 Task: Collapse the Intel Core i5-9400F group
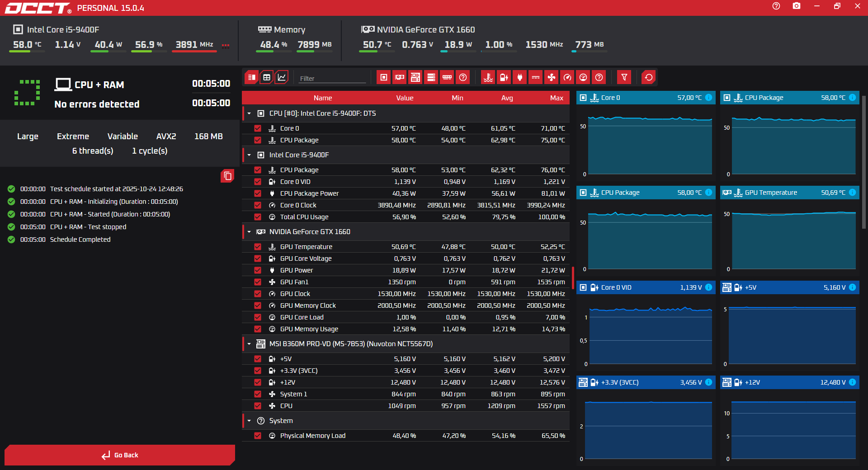click(249, 155)
